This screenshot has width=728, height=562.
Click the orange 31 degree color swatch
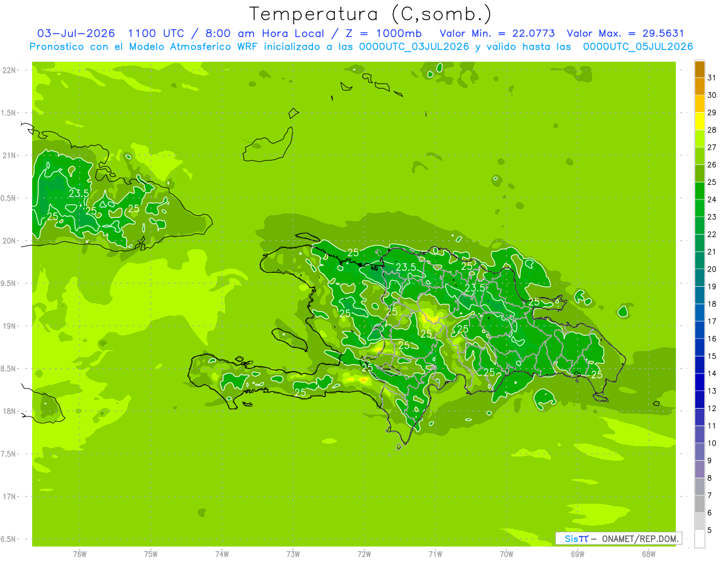coord(699,69)
